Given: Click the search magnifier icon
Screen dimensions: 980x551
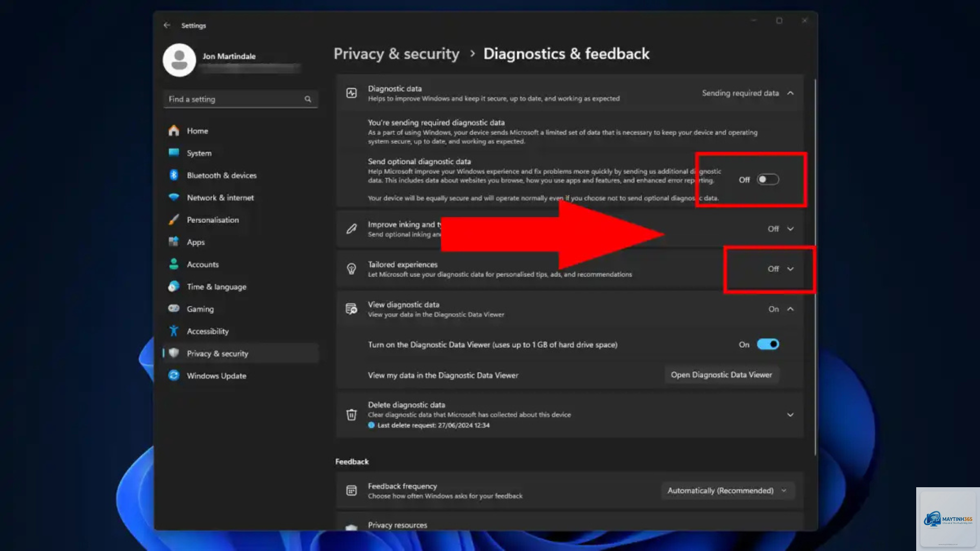Looking at the screenshot, I should click(308, 99).
